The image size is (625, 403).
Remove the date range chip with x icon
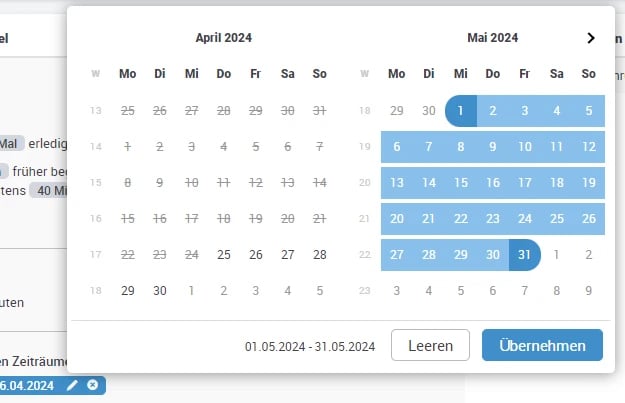(92, 385)
